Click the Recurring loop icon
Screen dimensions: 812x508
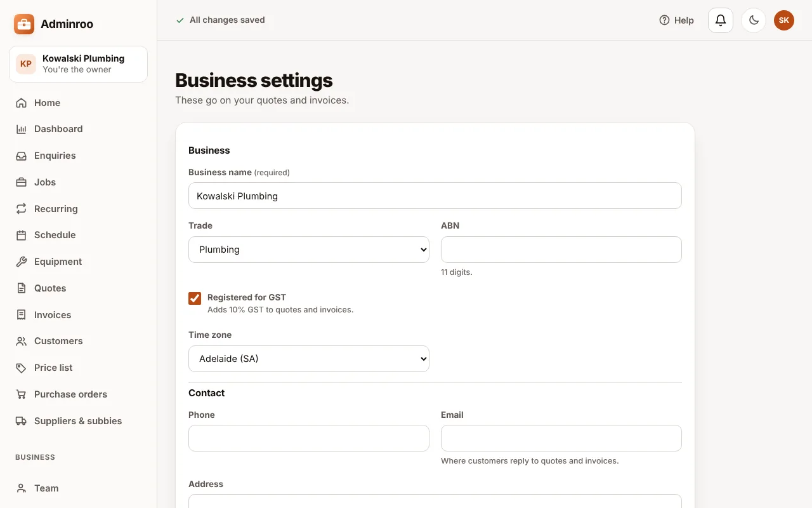tap(22, 209)
